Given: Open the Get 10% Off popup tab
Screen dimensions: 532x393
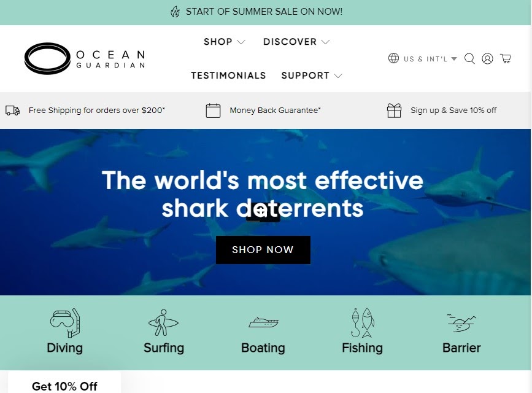Looking at the screenshot, I should coord(64,384).
